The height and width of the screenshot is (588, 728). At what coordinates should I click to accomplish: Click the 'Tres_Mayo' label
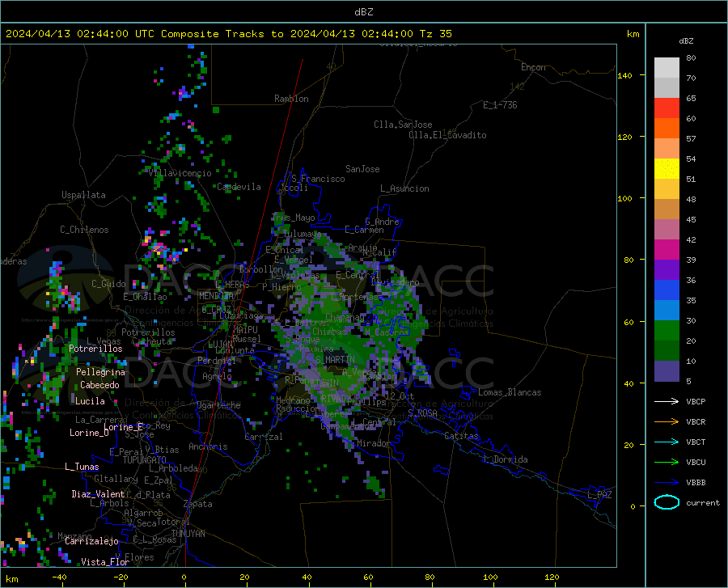pos(293,218)
